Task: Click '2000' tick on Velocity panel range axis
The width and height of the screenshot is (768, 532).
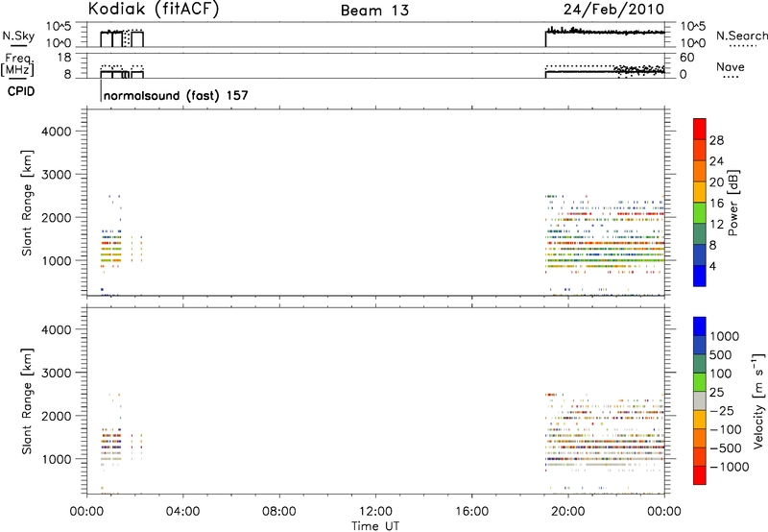Action: point(57,416)
